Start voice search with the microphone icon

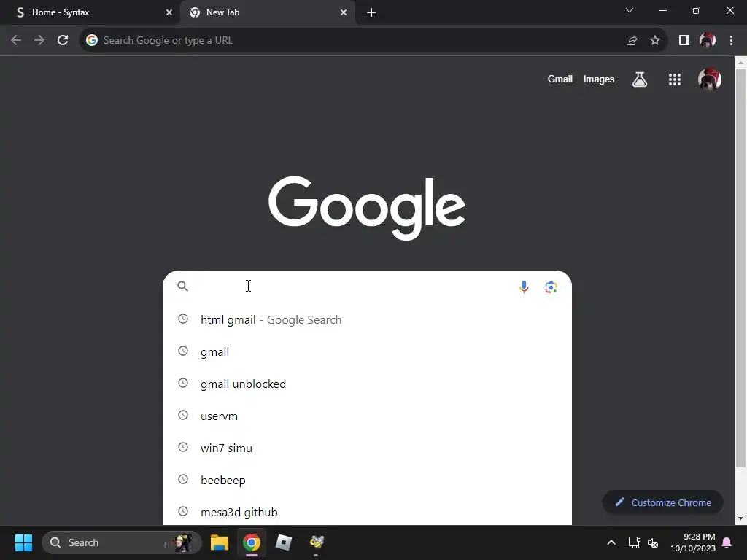tap(524, 287)
